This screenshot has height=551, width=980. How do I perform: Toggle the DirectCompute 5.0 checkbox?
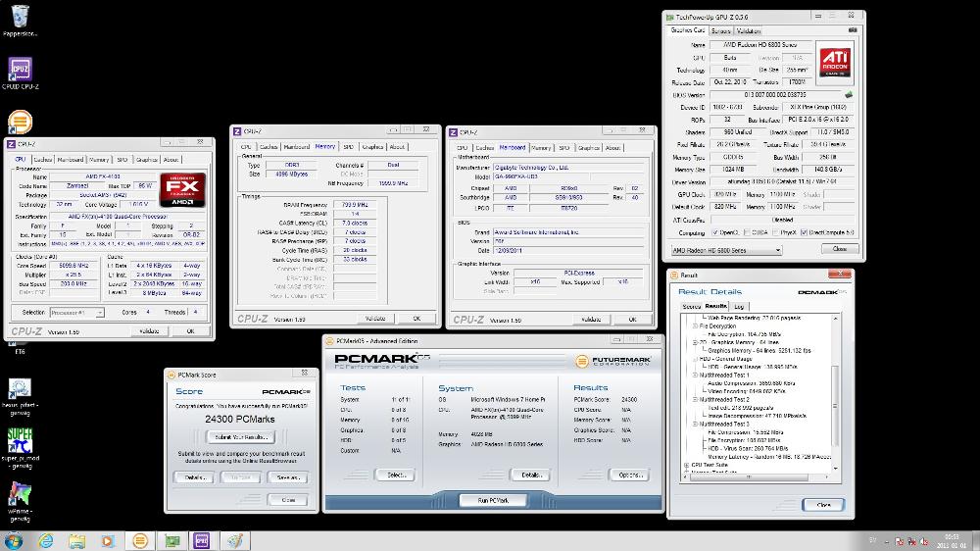[804, 232]
